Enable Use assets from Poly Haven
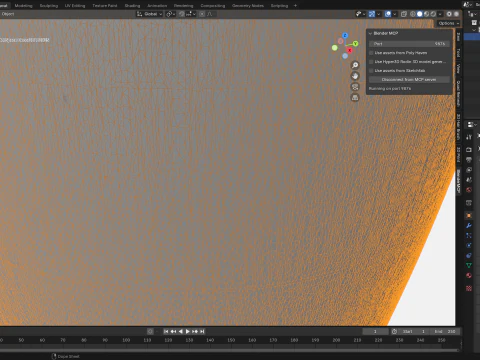Image resolution: width=480 pixels, height=360 pixels. click(x=371, y=53)
